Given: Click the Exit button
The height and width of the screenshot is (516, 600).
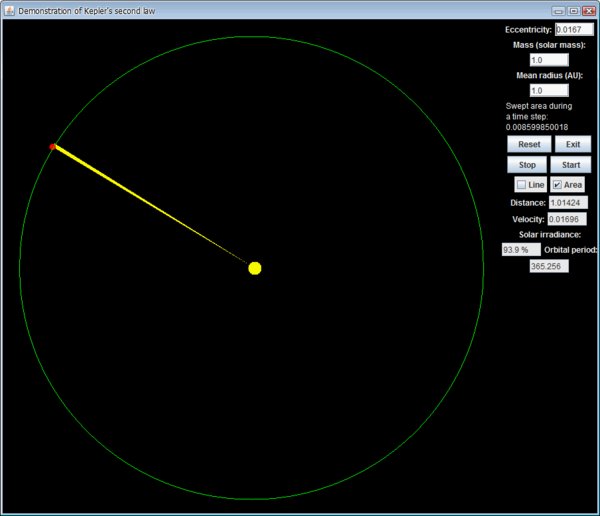Looking at the screenshot, I should pos(573,144).
